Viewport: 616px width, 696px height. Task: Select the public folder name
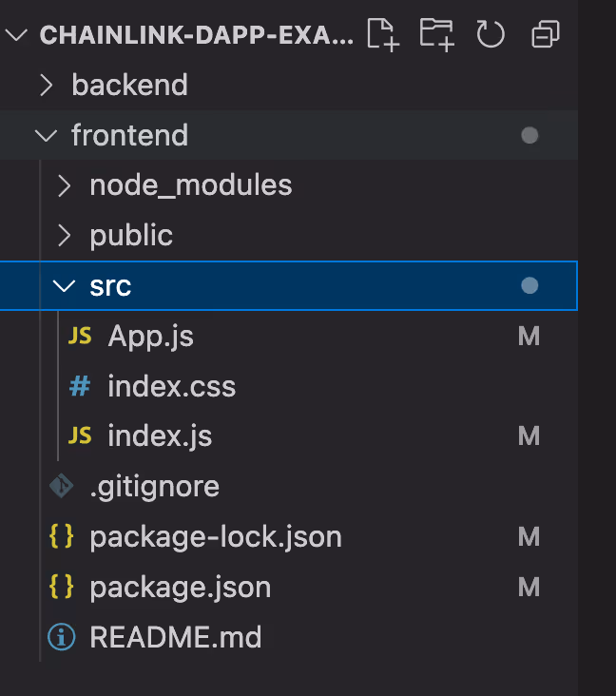[131, 235]
